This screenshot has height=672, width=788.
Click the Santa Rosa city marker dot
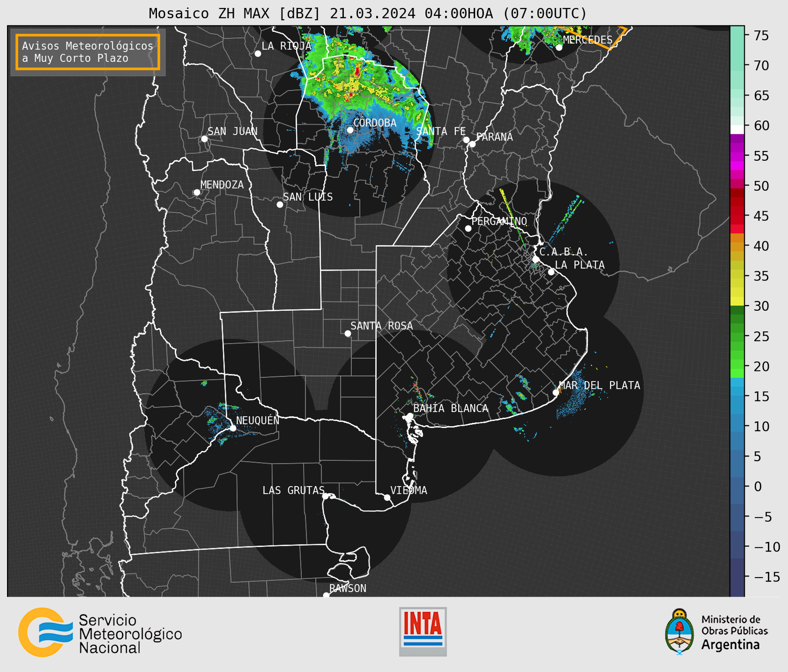pyautogui.click(x=348, y=334)
